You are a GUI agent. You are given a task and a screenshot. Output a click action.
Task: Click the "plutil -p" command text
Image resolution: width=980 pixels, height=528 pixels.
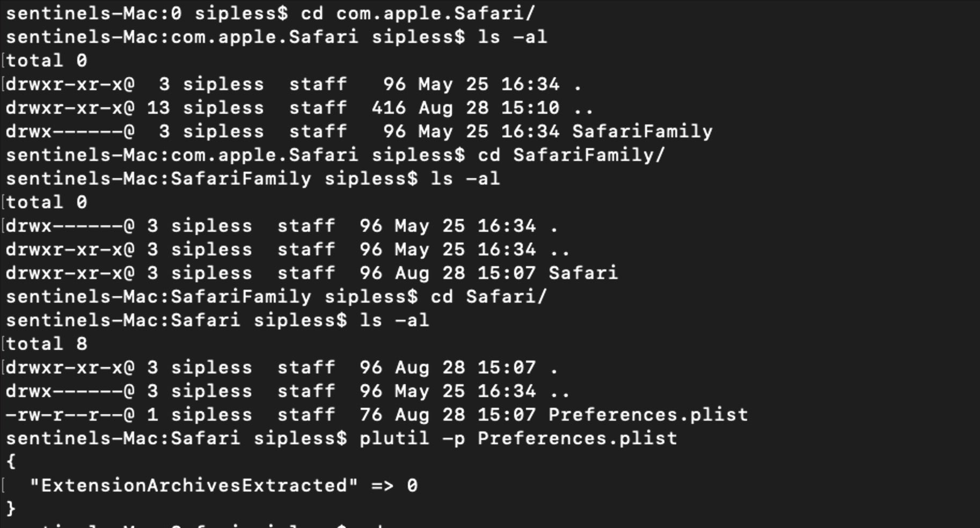[412, 438]
